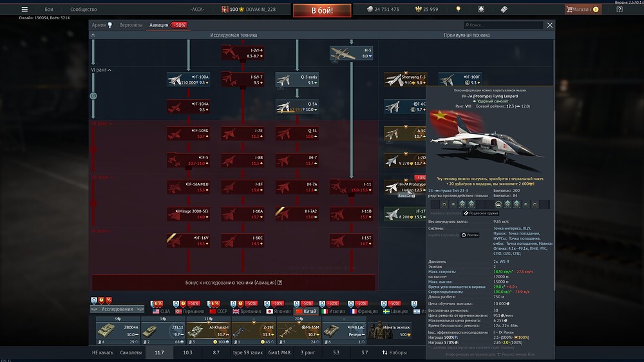Select the СССР nation tab
Image resolution: width=644 pixels, height=362 pixels.
(218, 311)
